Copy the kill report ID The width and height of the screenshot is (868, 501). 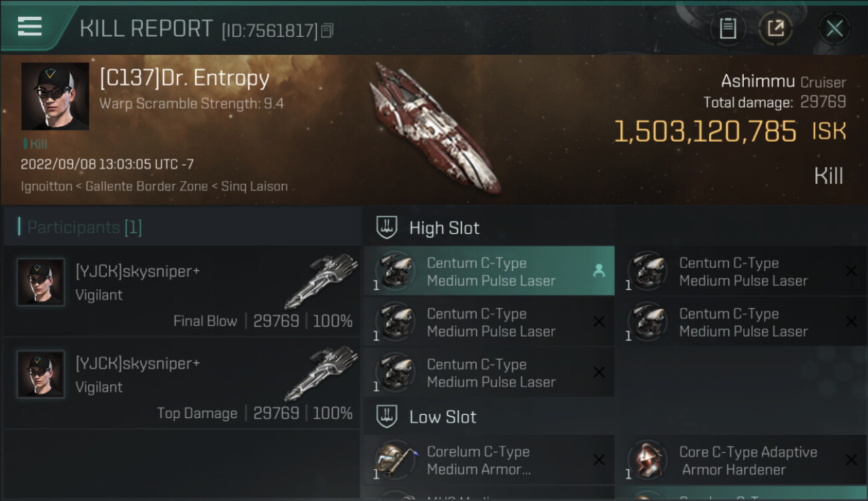tap(327, 31)
